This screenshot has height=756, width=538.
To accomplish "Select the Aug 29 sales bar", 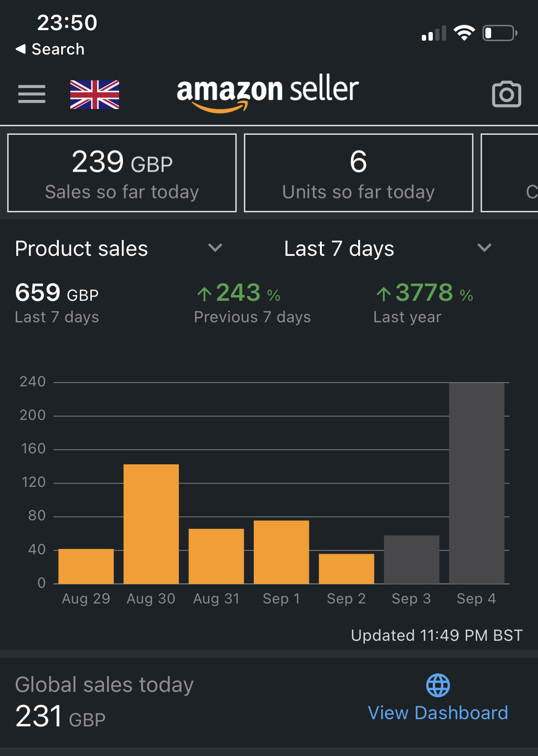I will click(x=86, y=566).
